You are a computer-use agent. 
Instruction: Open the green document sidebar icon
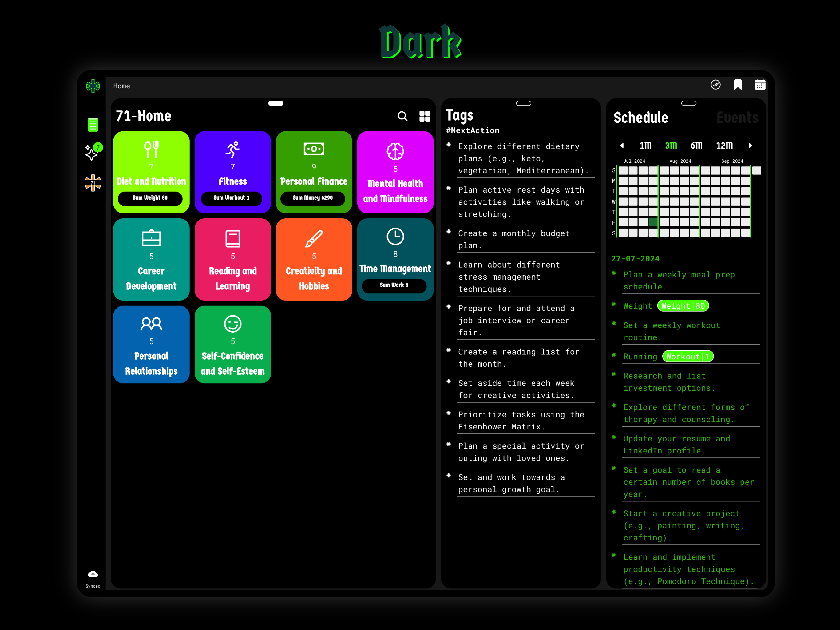93,125
